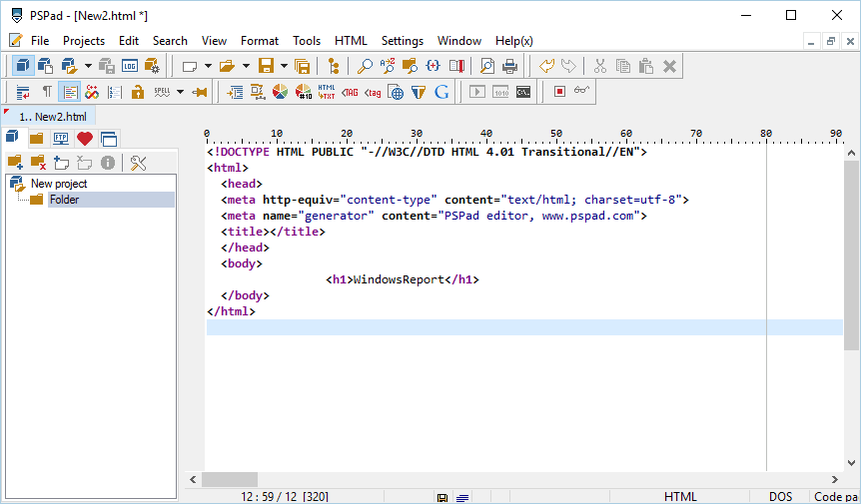Click add folder to project icon
Screen dimensions: 861x504
point(15,163)
